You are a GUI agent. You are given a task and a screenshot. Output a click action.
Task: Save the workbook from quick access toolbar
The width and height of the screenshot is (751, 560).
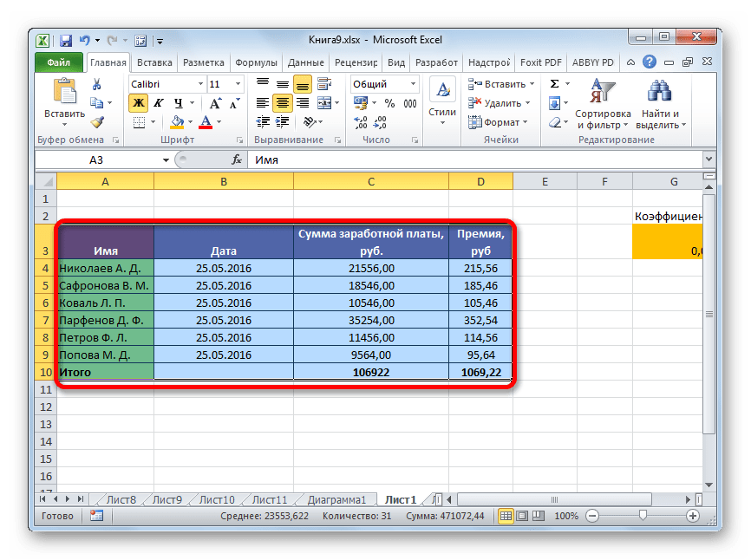tap(66, 40)
